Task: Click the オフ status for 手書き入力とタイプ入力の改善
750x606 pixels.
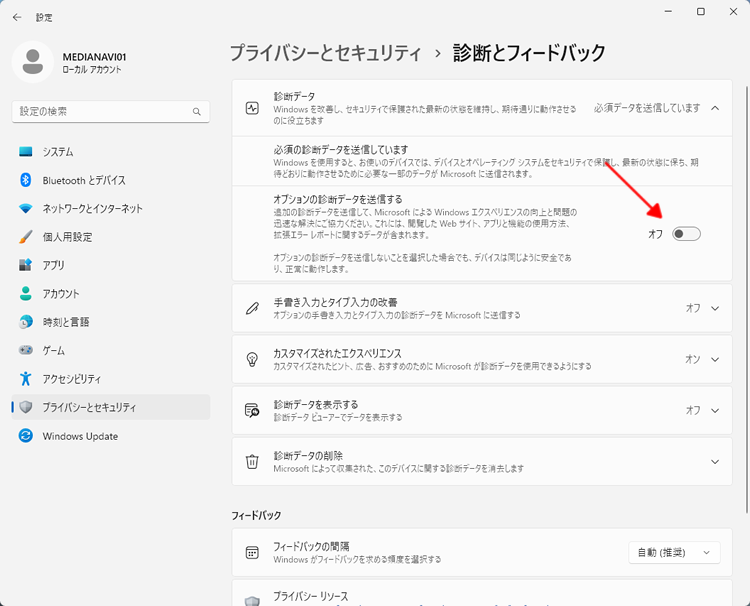Action: 693,308
